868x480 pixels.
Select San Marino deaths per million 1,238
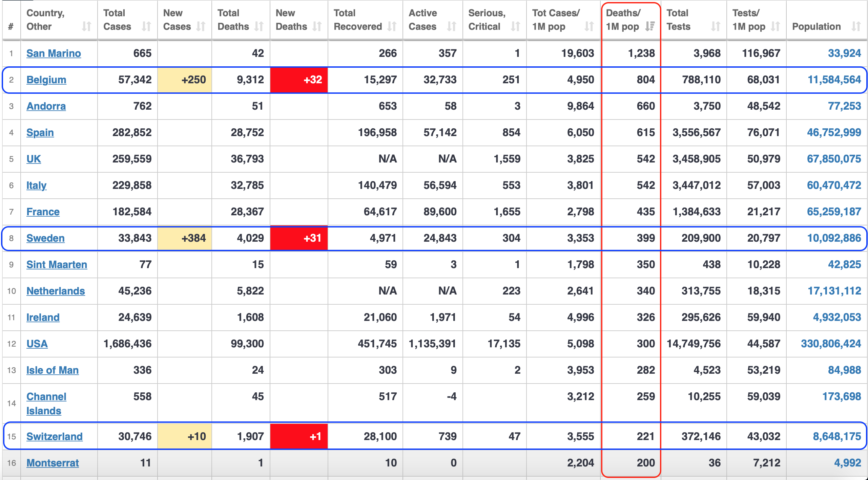tap(641, 53)
